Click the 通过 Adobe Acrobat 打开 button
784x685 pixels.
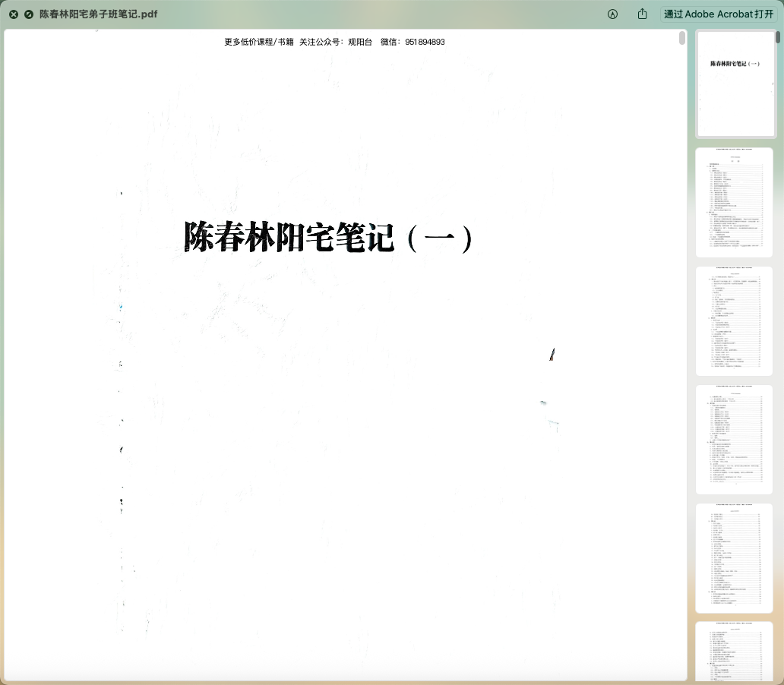(718, 14)
